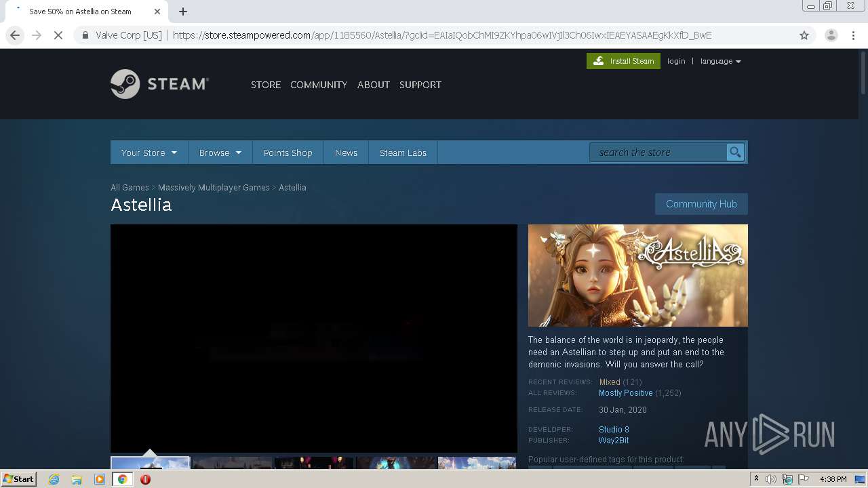Open the STORE menu
The height and width of the screenshot is (488, 868).
click(x=266, y=85)
